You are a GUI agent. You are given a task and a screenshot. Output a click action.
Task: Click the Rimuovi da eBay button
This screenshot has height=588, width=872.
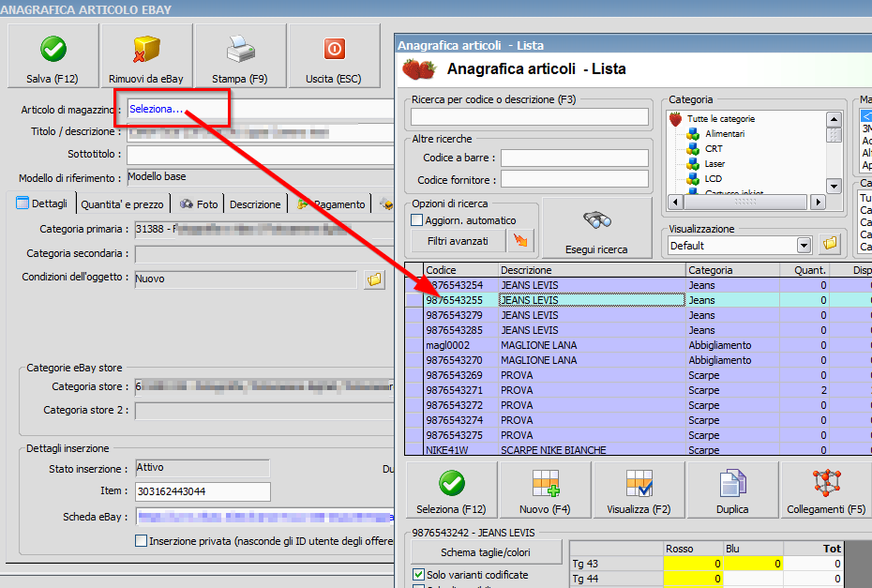(x=145, y=56)
